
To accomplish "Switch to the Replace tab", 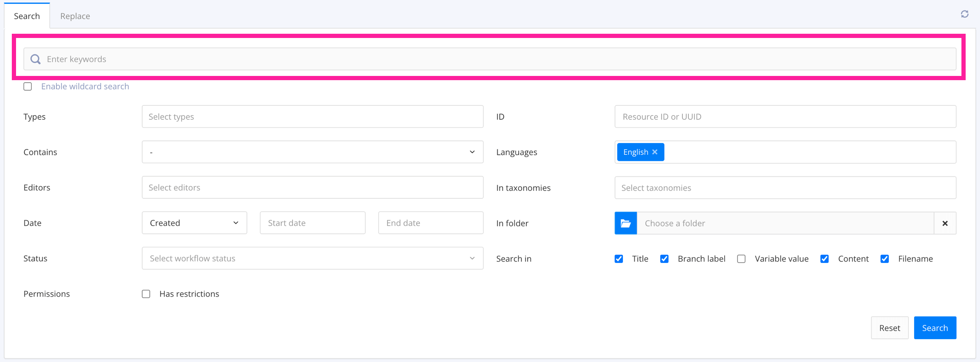I will pyautogui.click(x=75, y=16).
